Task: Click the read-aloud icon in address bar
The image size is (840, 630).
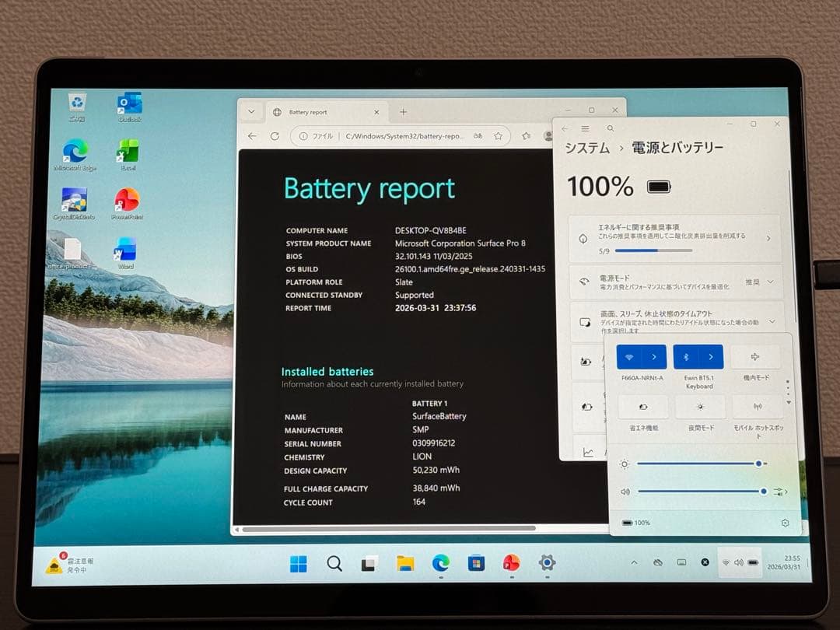Action: click(x=478, y=136)
